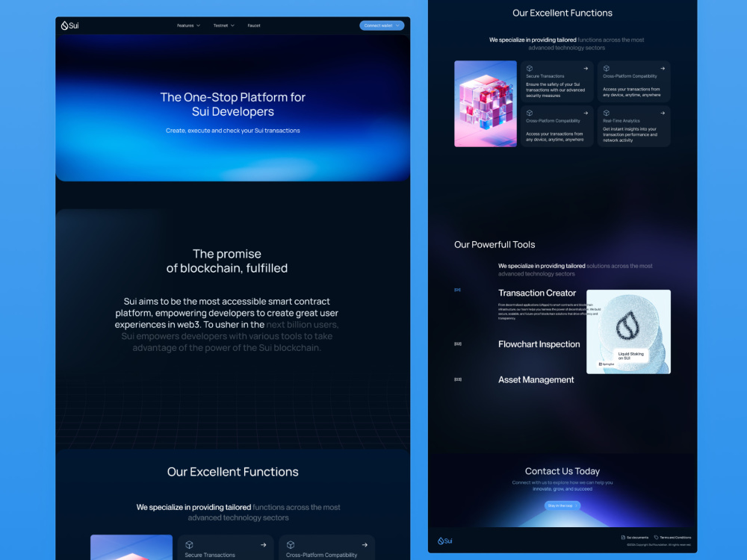Click arrow icon on Real-Time Analytics card
The width and height of the screenshot is (747, 560).
662,113
